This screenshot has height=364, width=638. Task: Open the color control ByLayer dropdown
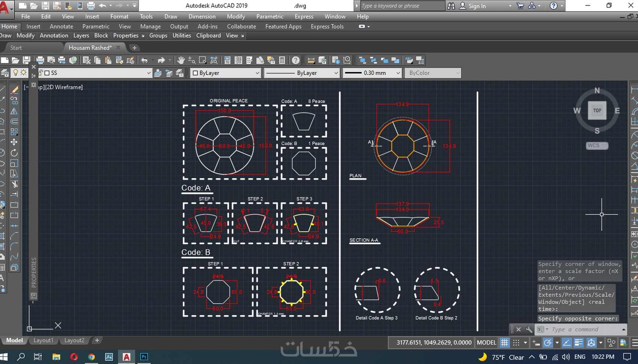pyautogui.click(x=226, y=73)
